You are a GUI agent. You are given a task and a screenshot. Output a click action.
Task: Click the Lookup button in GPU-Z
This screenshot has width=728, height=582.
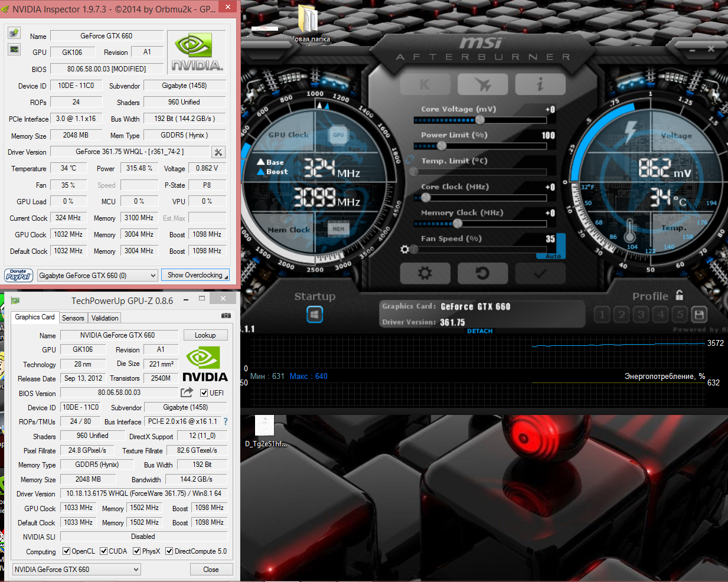(205, 335)
